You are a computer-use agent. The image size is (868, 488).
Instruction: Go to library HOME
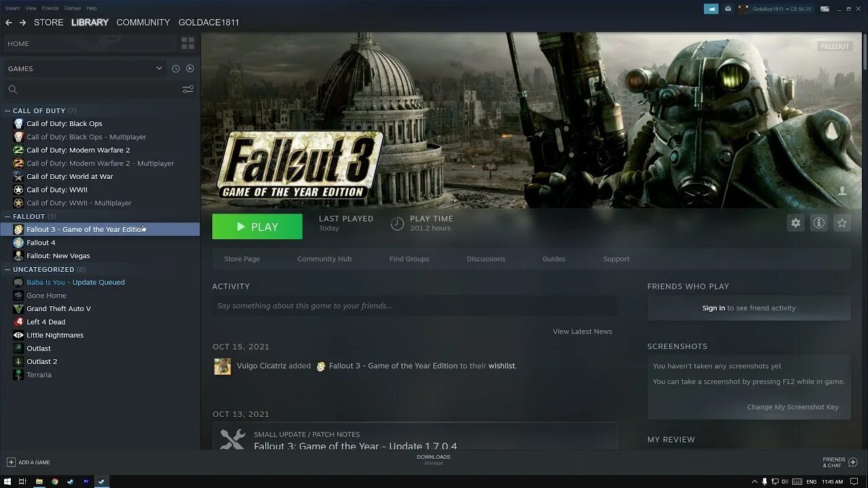(90, 43)
